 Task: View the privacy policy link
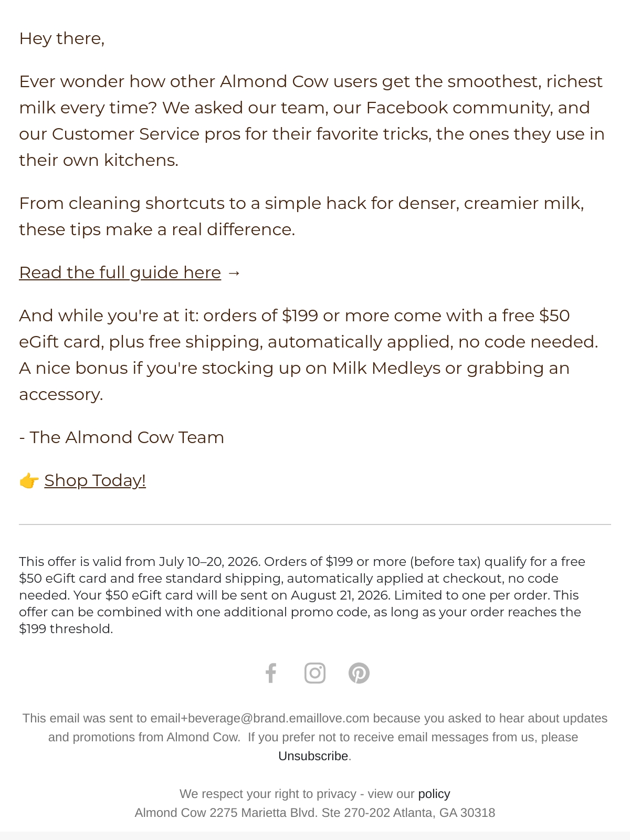click(x=434, y=794)
